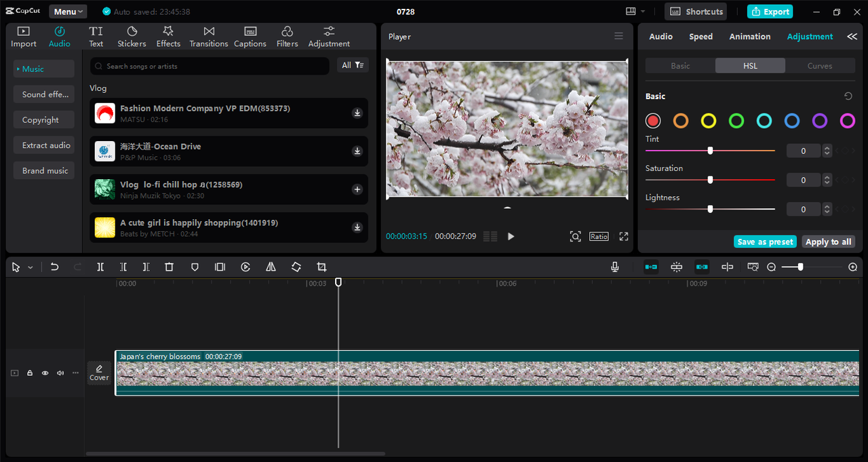Screen dimensions: 868x462
Task: Start voiceover recording with microphone icon
Action: click(x=615, y=267)
